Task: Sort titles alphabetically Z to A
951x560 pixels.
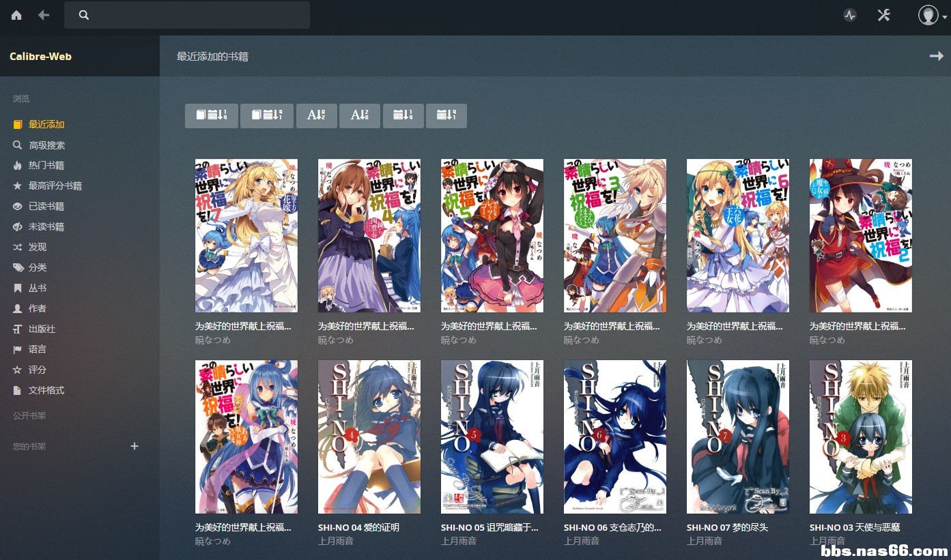Action: tap(360, 115)
